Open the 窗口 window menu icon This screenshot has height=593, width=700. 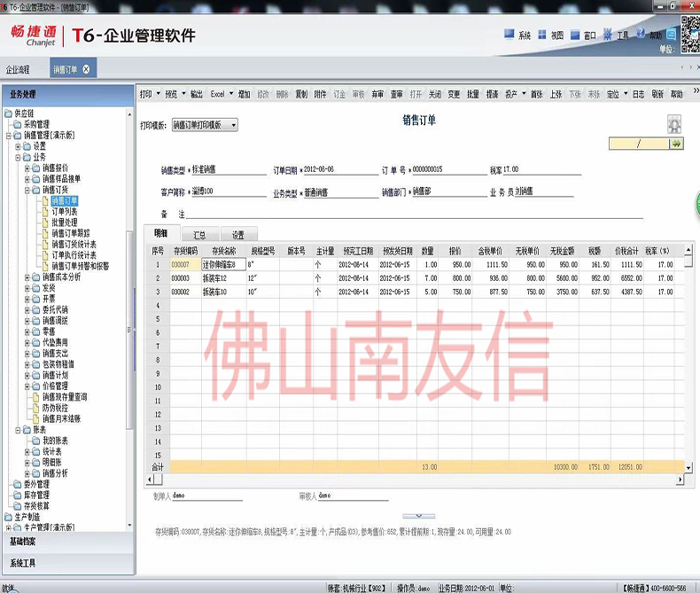click(x=575, y=35)
